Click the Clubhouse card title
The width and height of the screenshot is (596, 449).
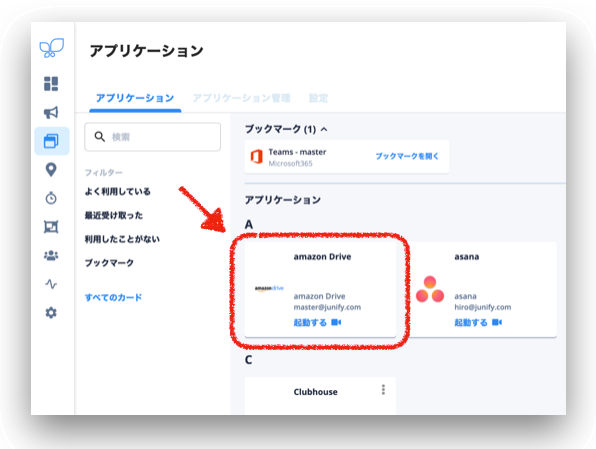point(315,392)
